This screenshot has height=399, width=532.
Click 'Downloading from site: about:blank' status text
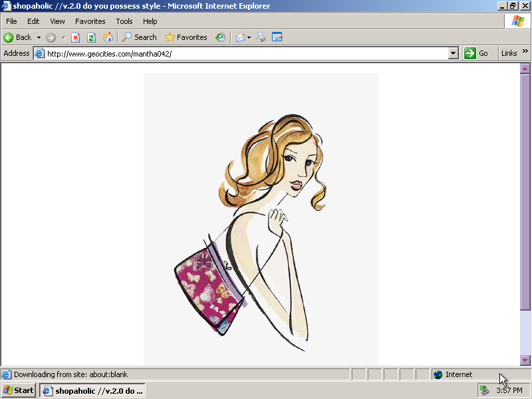(70, 374)
